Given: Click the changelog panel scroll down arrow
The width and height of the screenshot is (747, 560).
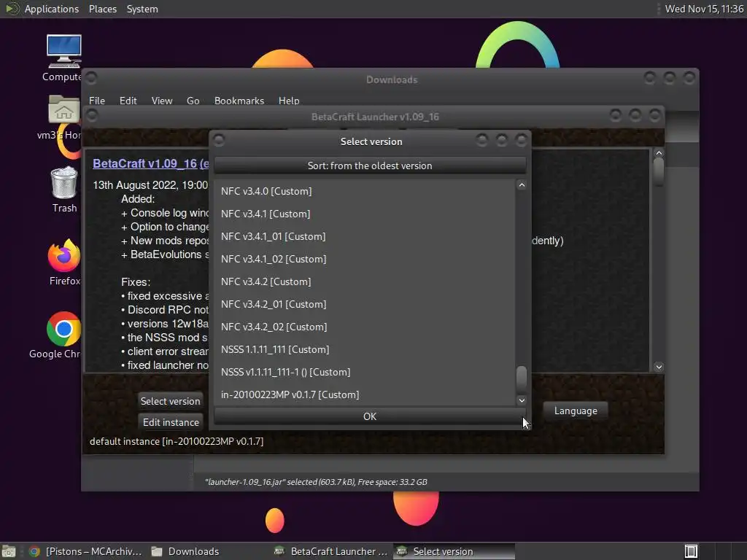Looking at the screenshot, I should pos(659,367).
